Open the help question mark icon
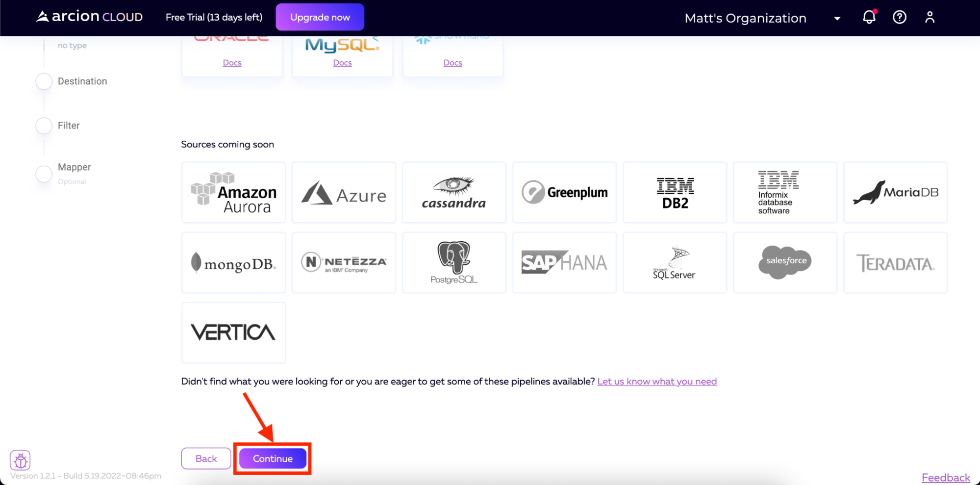980x485 pixels. click(900, 17)
